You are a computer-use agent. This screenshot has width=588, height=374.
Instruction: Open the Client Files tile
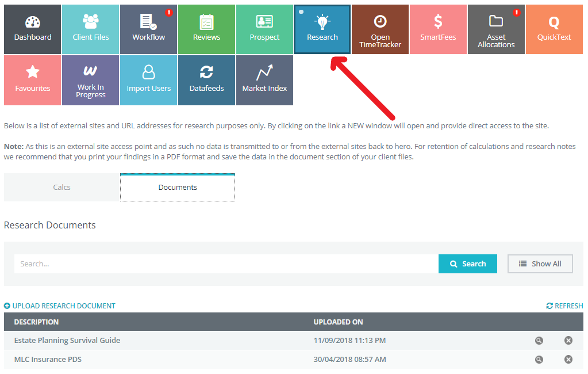tap(90, 29)
